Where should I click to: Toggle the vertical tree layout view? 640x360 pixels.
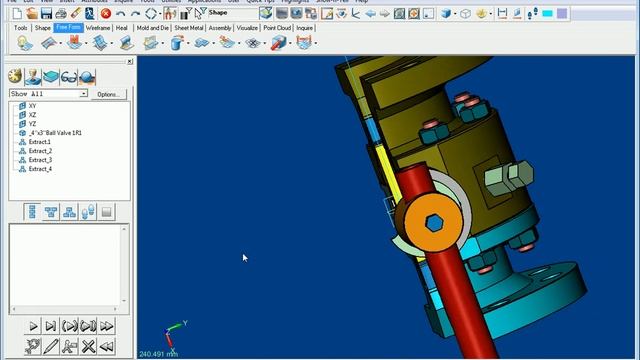32,212
